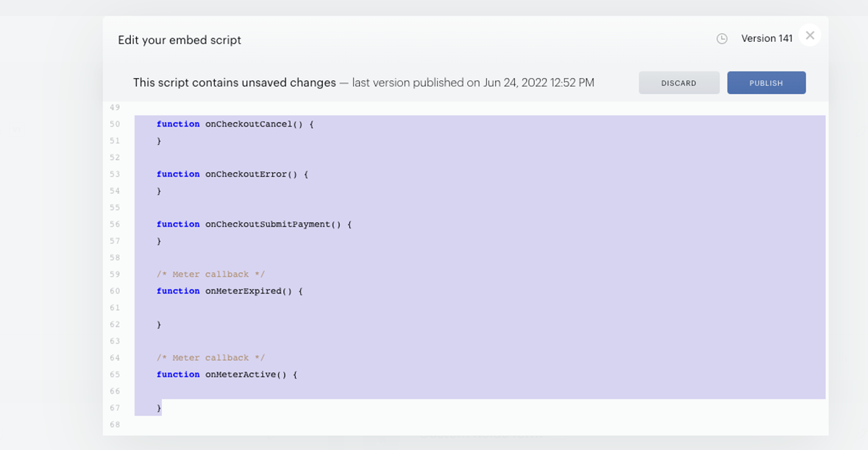
Task: Click closing brace on line 57
Action: tap(159, 241)
